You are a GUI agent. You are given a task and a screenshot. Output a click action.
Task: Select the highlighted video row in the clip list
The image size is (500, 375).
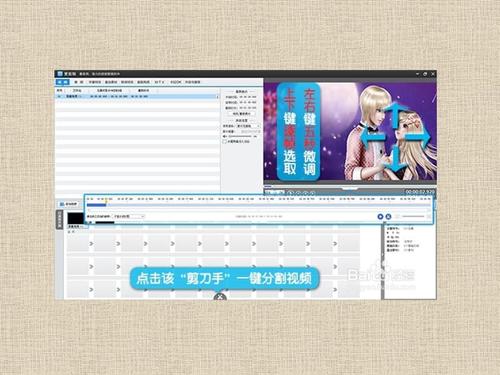coord(137,96)
